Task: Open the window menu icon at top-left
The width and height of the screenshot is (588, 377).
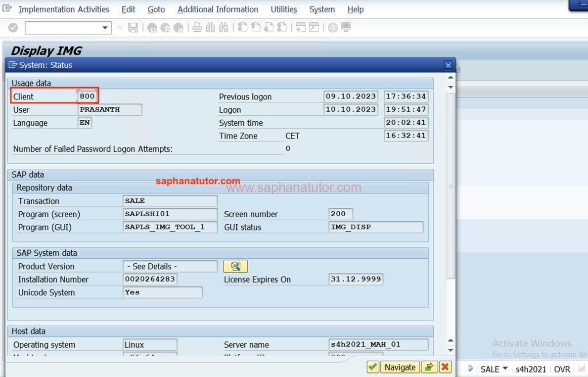Action: click(x=7, y=8)
